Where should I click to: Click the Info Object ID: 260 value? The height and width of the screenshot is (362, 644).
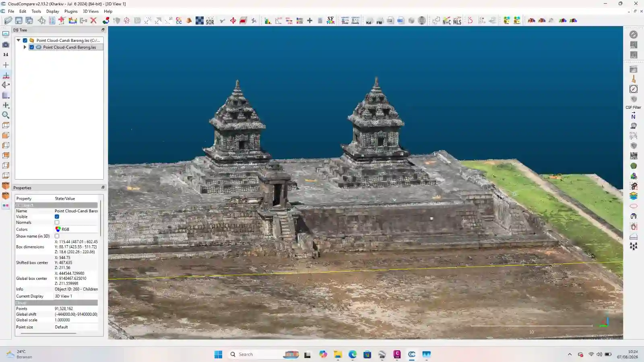click(76, 289)
